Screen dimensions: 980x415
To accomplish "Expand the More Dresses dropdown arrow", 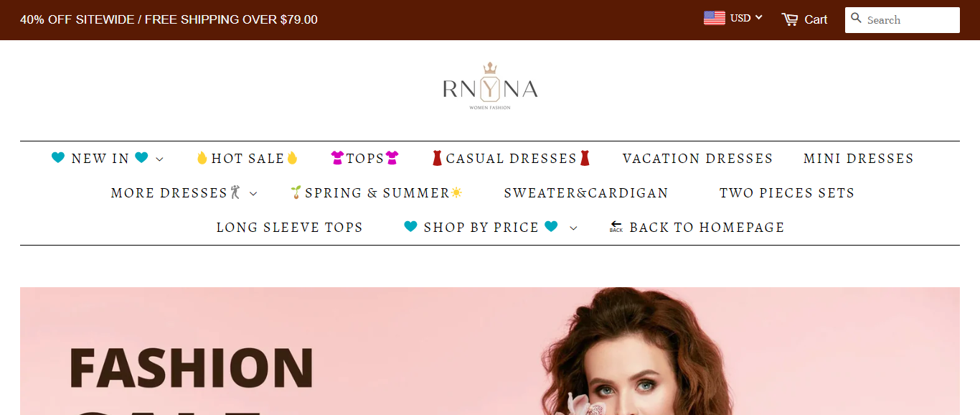I will pyautogui.click(x=253, y=194).
